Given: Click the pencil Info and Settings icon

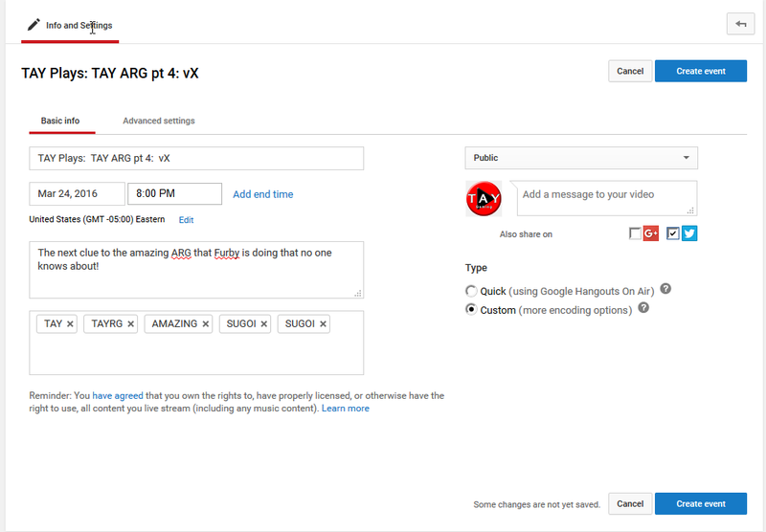Looking at the screenshot, I should point(34,25).
